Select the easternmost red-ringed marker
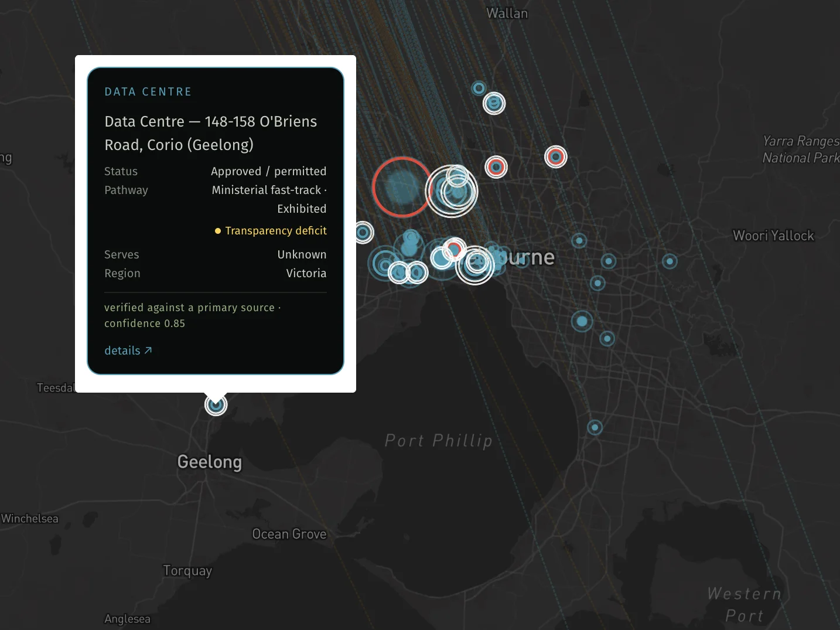 coord(556,156)
